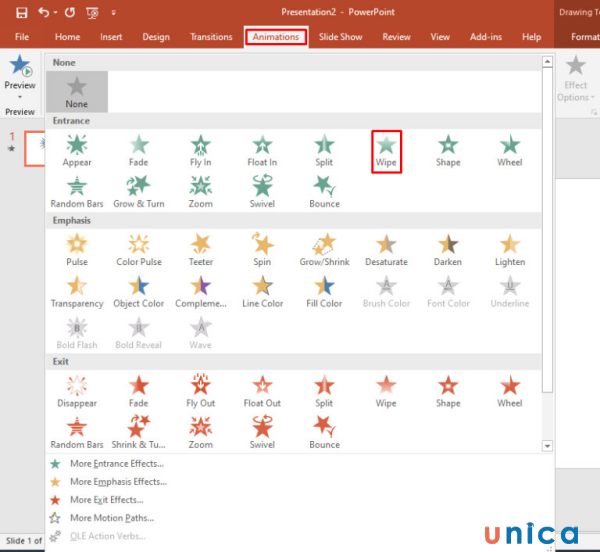
Task: Select the Zoom entrance effect
Action: pos(201,192)
